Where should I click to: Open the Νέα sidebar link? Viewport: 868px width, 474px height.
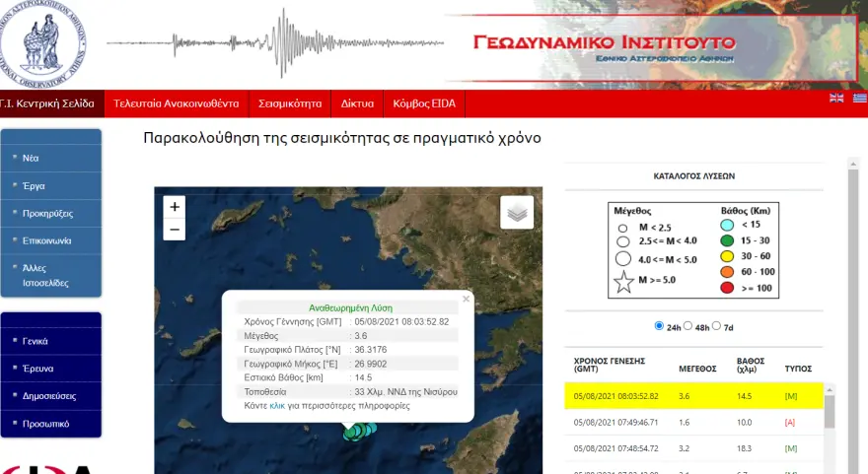click(32, 158)
